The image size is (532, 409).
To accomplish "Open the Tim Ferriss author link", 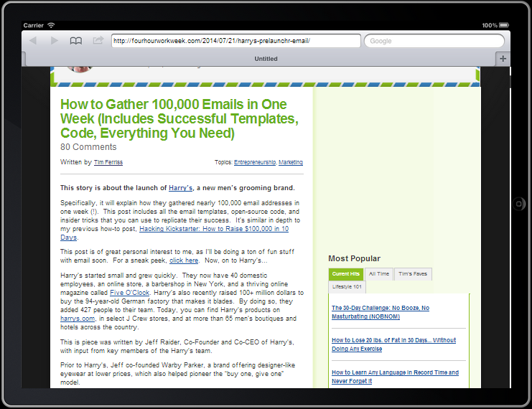I will tap(108, 162).
